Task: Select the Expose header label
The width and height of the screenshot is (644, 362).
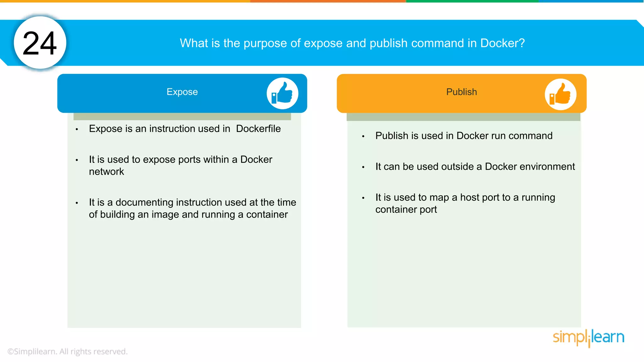Action: point(182,92)
